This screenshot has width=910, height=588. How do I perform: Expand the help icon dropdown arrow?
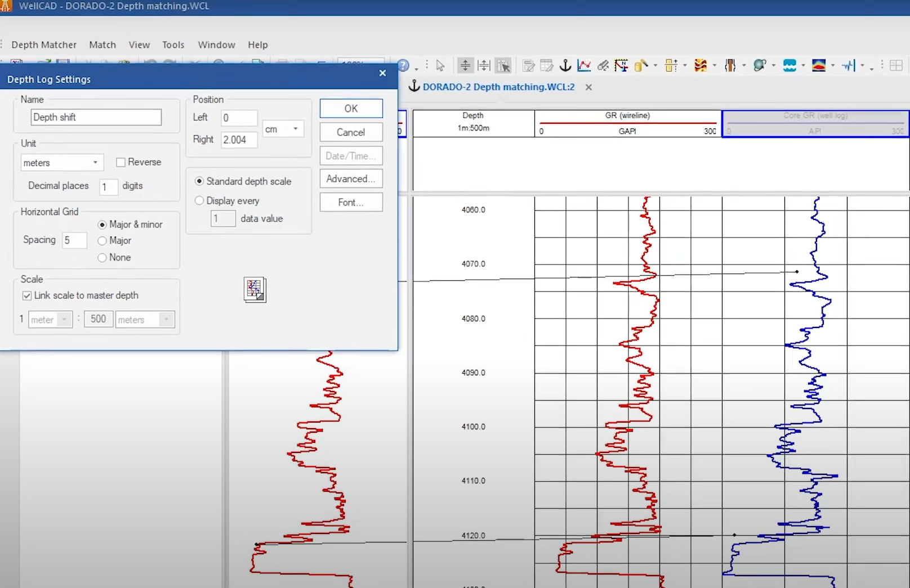[416, 68]
